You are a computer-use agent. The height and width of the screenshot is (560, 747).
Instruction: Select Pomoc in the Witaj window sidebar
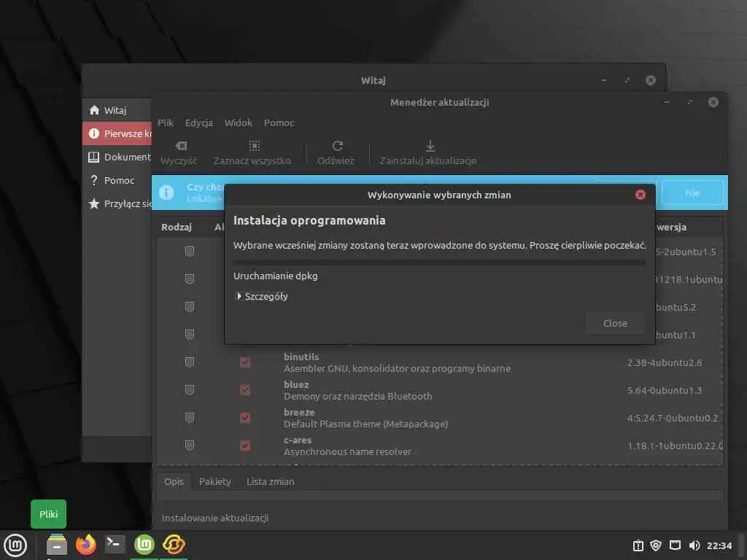(x=117, y=180)
